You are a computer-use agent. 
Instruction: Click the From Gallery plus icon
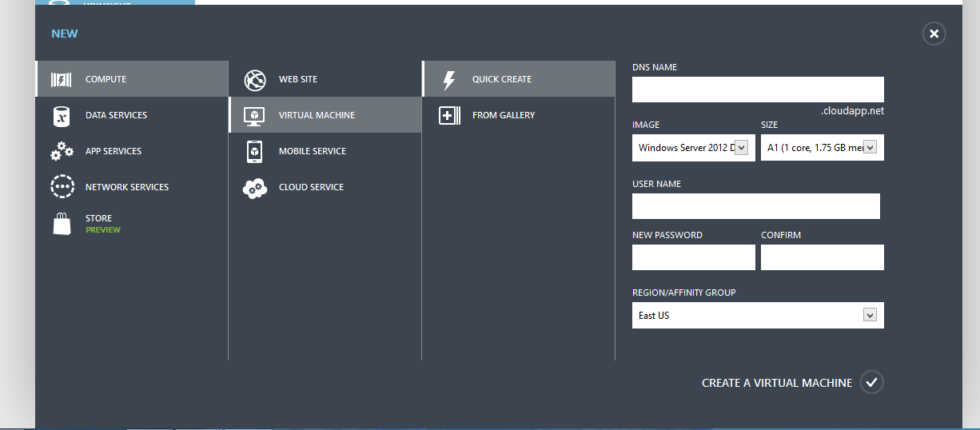(x=450, y=116)
